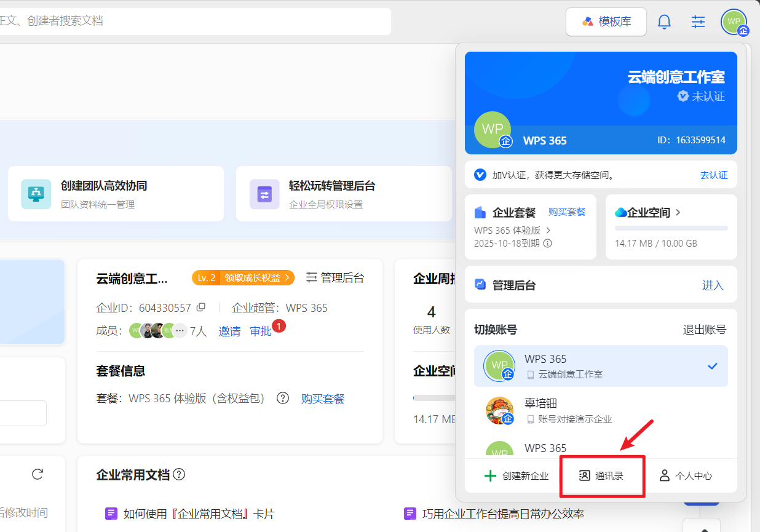Click the help icon beside 含权益包
760x532 pixels.
[x=283, y=398]
